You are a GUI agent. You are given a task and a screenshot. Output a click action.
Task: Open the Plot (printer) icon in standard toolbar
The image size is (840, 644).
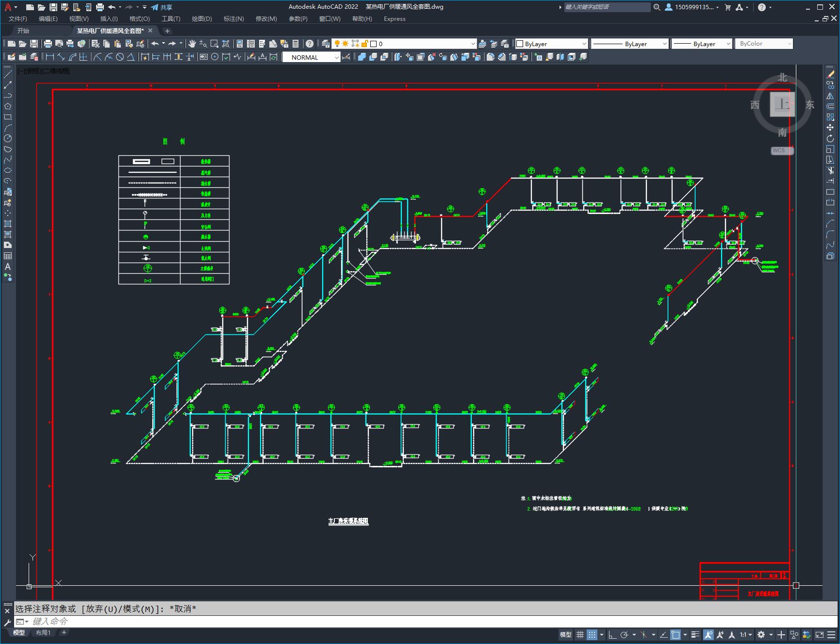click(x=48, y=44)
